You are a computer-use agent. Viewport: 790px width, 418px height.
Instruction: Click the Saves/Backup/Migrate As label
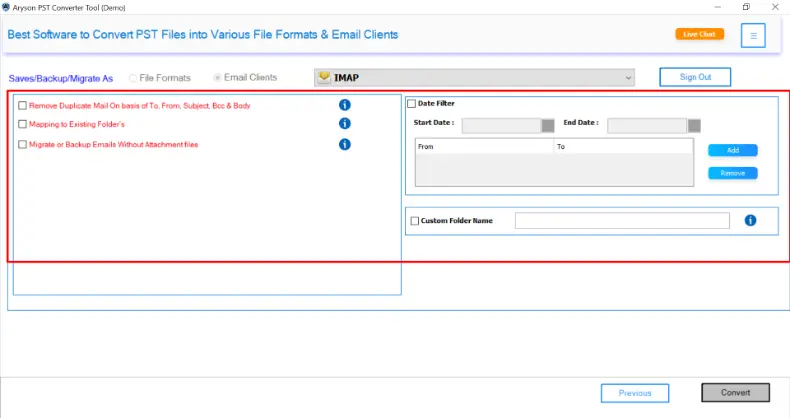pyautogui.click(x=60, y=79)
